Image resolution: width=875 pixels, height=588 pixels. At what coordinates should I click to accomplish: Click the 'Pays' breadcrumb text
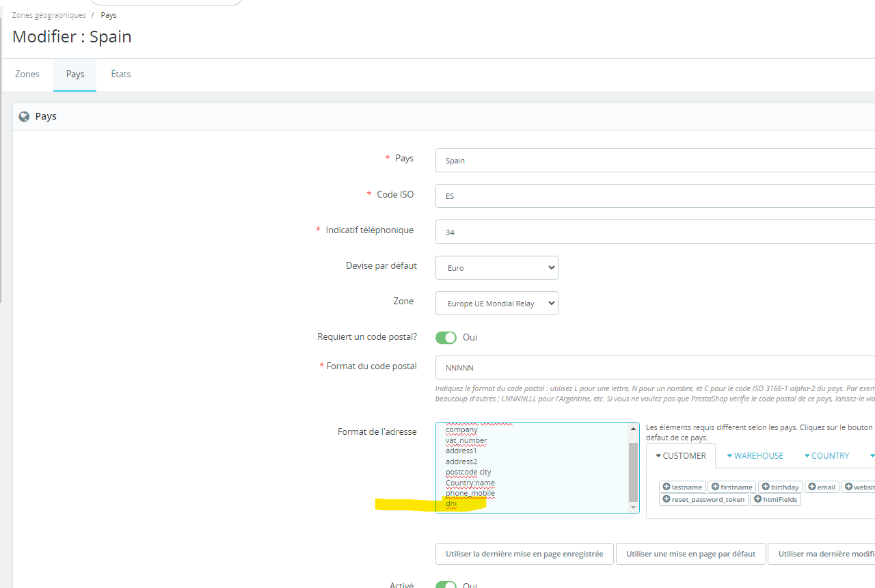tap(109, 15)
